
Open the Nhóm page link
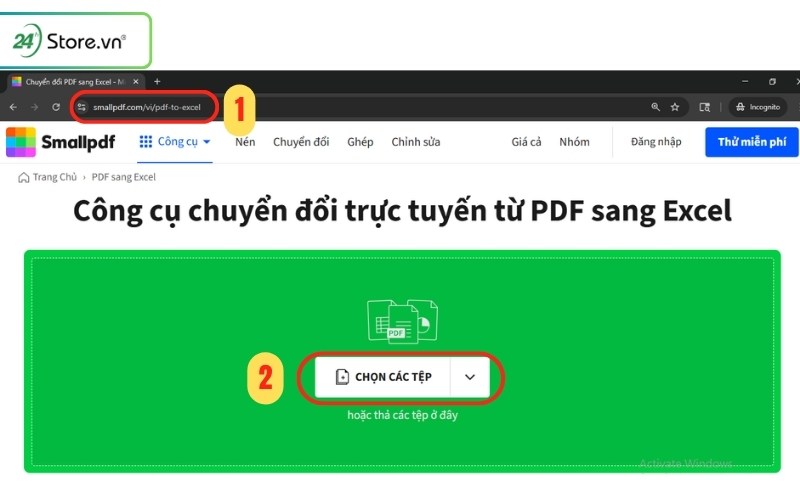(574, 142)
